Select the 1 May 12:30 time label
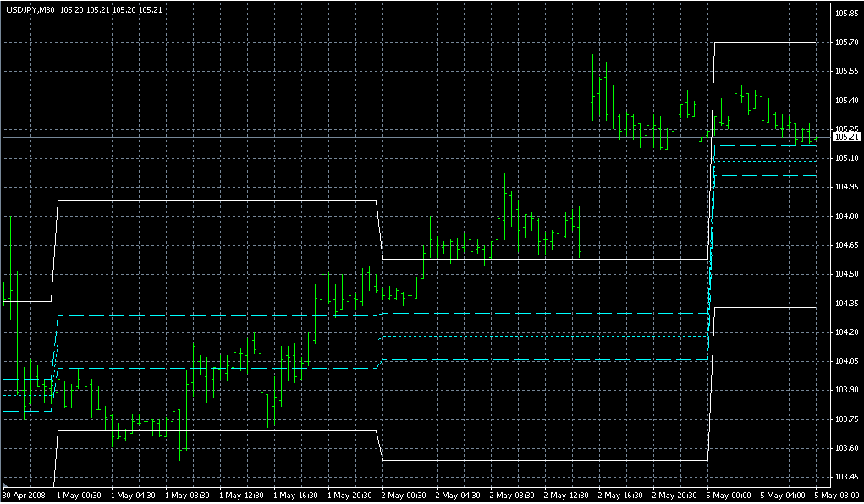This screenshot has height=504, width=864. click(x=242, y=495)
